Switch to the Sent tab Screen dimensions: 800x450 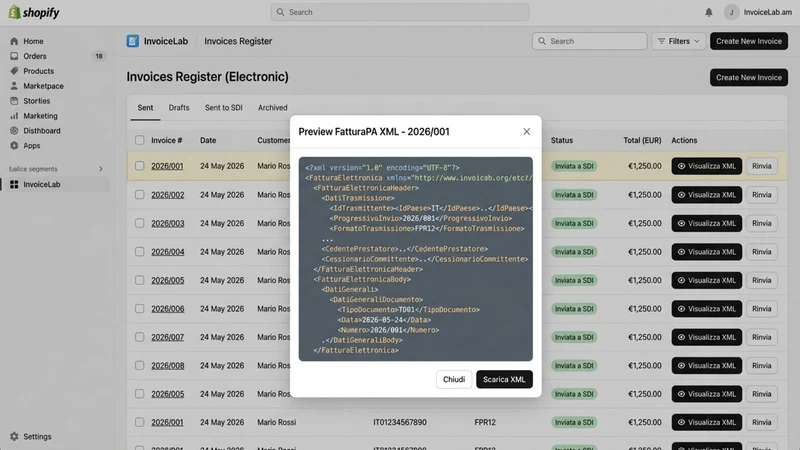[145, 108]
